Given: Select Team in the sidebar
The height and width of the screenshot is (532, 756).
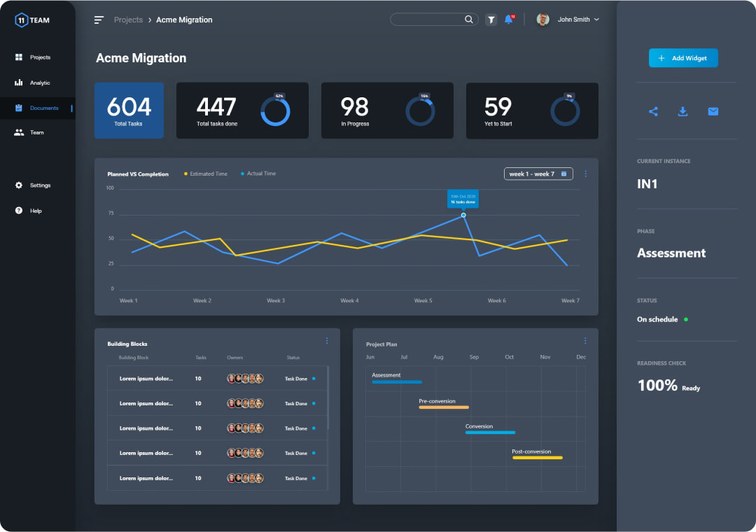Looking at the screenshot, I should click(36, 132).
